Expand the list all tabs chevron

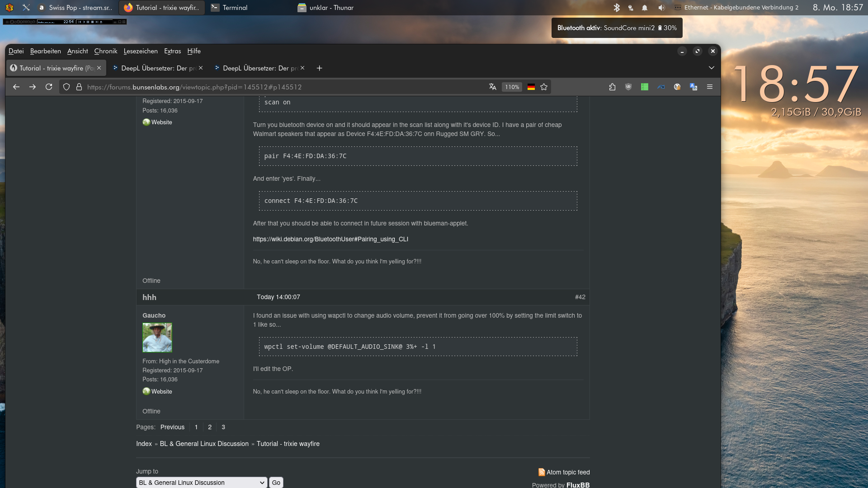(712, 68)
